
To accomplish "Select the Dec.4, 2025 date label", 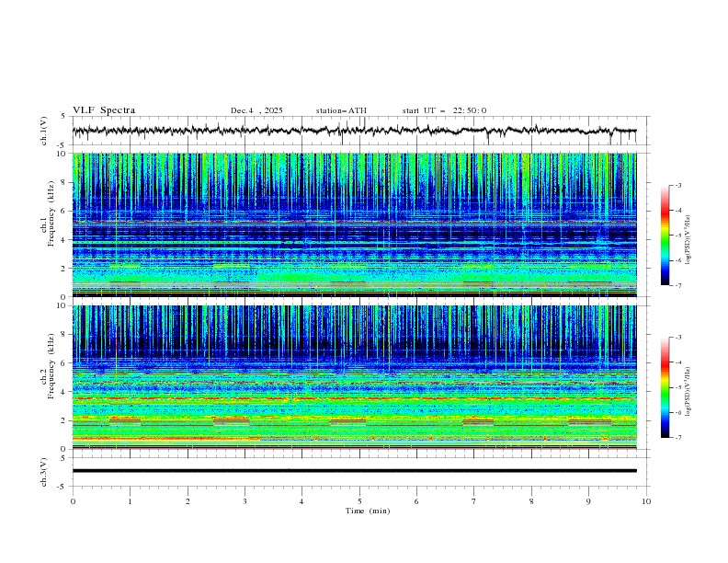I will coord(256,110).
